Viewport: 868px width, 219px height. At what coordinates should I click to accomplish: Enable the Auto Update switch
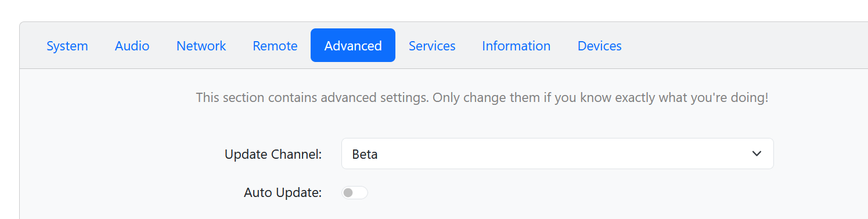[x=355, y=193]
